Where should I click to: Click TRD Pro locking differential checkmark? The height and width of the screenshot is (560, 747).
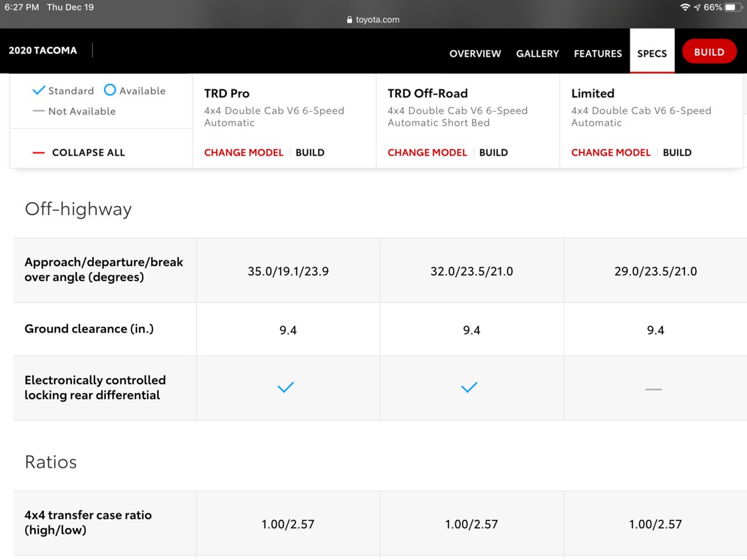click(x=285, y=387)
